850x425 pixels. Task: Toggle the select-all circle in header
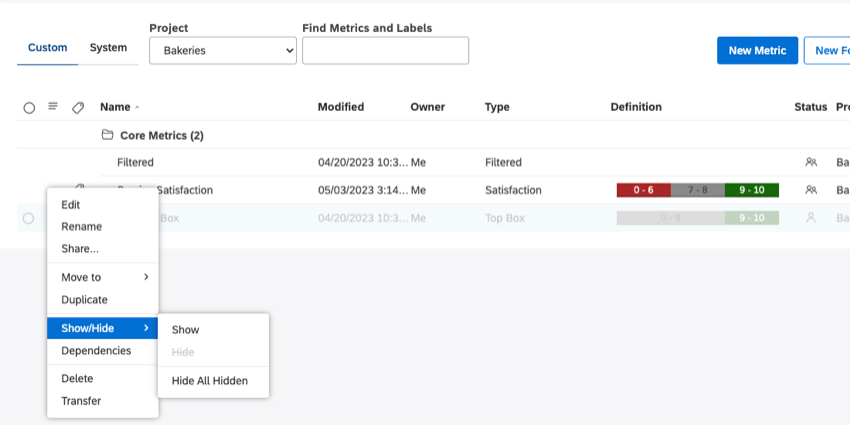29,108
